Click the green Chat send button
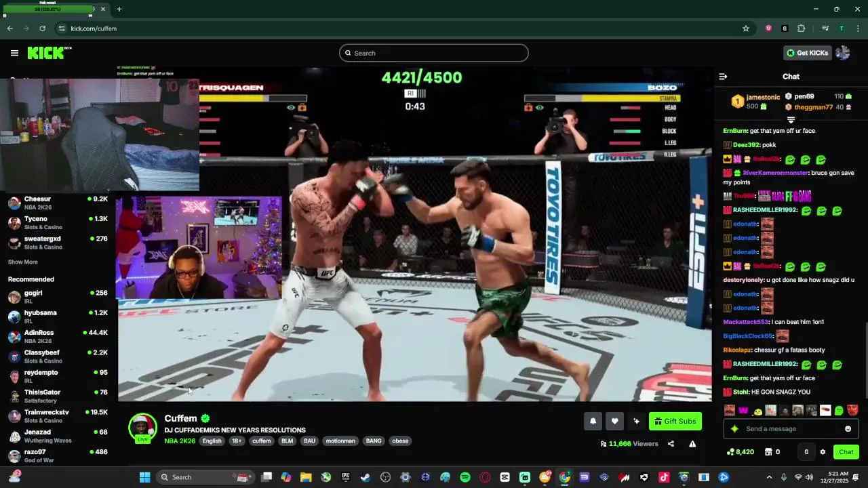 [846, 452]
